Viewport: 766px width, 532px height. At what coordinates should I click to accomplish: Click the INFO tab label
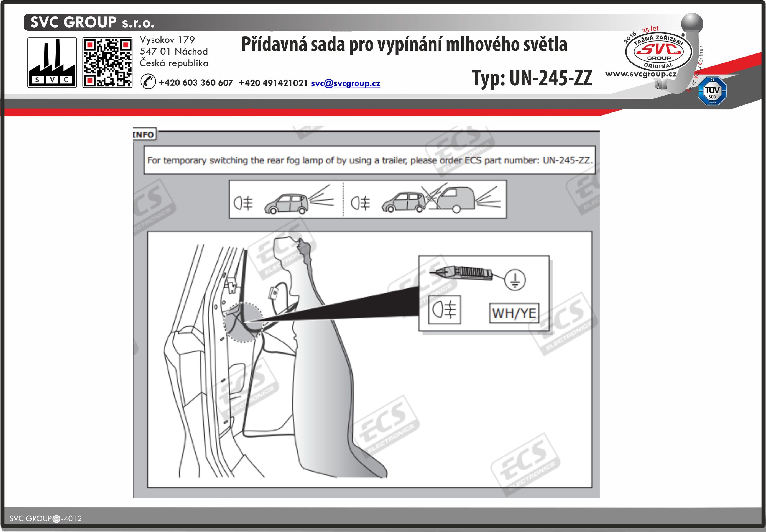(144, 134)
